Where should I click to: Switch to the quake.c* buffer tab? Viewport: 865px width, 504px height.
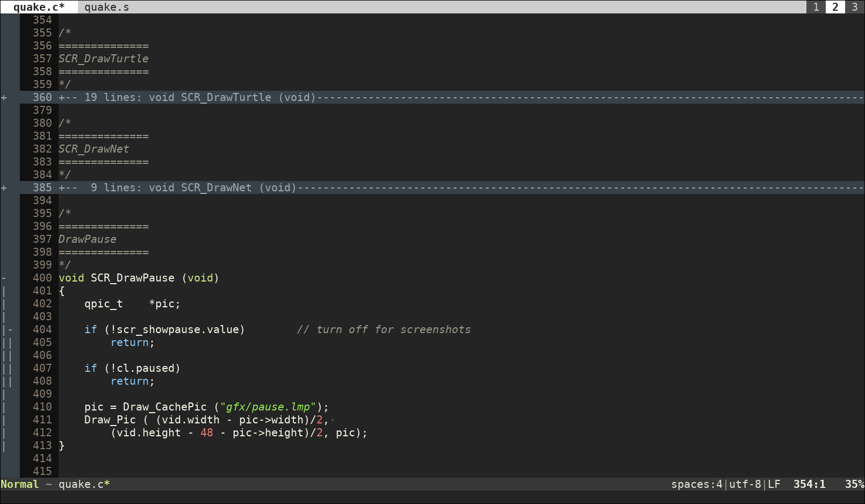tap(39, 7)
